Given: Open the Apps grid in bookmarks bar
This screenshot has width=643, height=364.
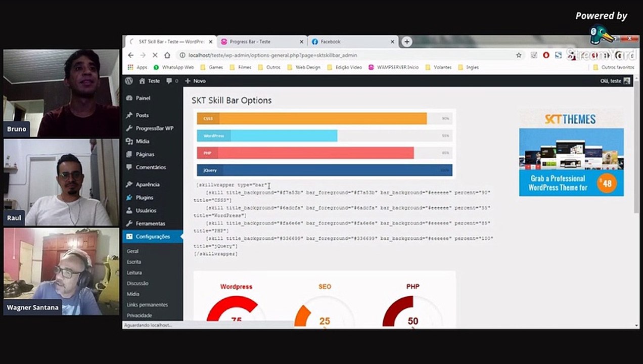Looking at the screenshot, I should point(137,67).
